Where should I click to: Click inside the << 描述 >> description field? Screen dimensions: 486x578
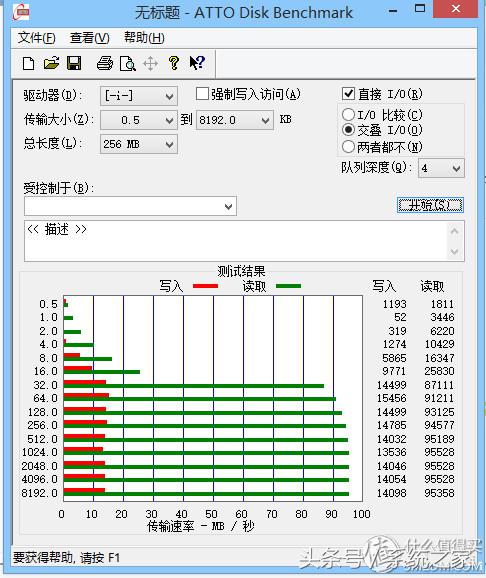tap(235, 241)
